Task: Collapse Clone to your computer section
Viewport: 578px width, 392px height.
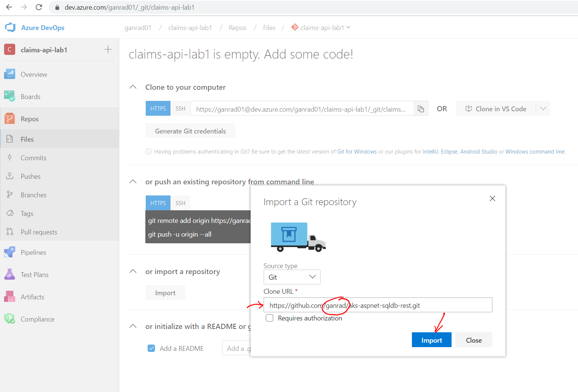Action: [133, 87]
